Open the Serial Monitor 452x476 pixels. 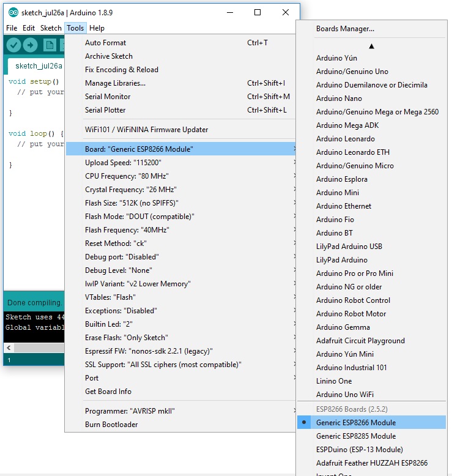point(180,96)
